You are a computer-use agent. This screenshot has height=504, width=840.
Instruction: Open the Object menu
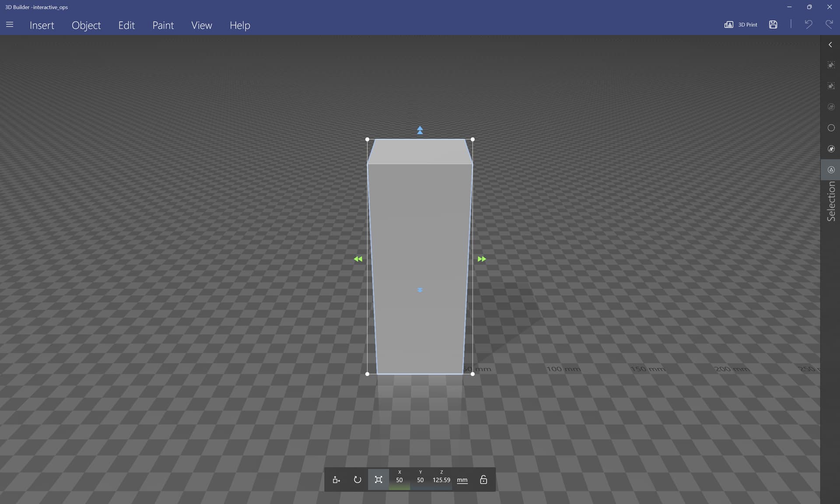click(86, 25)
